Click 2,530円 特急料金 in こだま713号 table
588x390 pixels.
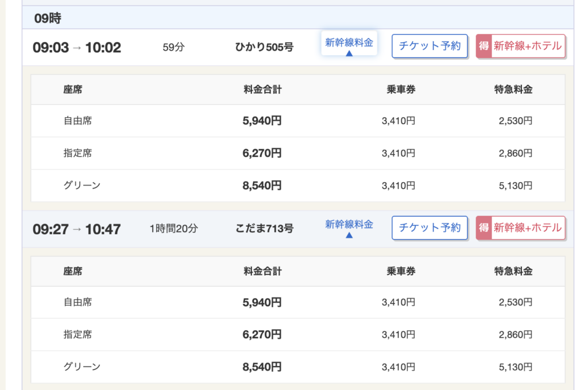click(516, 302)
